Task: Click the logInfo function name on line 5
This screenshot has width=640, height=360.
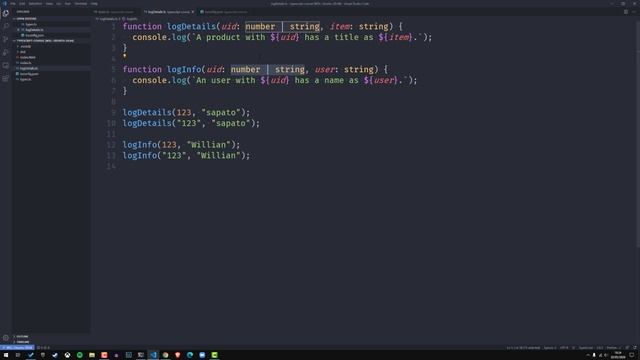Action: [x=184, y=69]
